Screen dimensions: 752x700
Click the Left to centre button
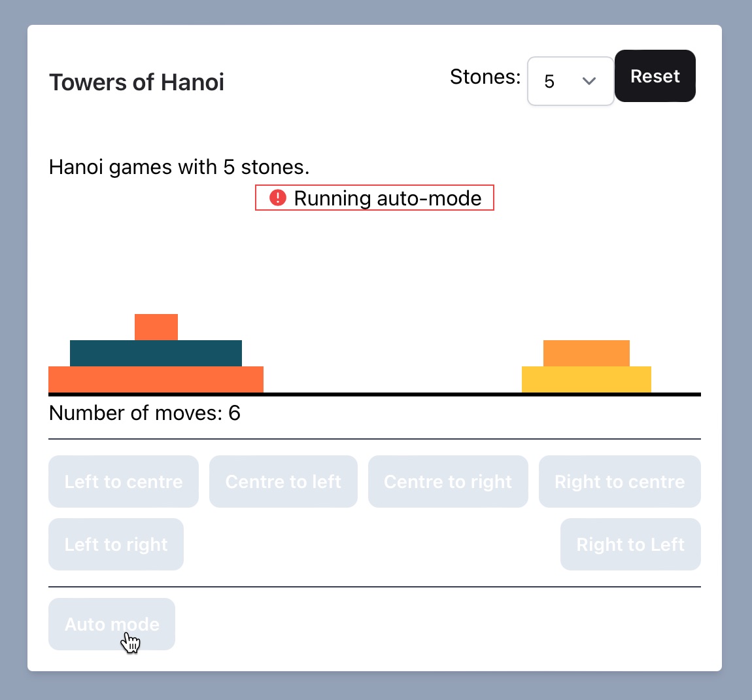click(x=123, y=481)
